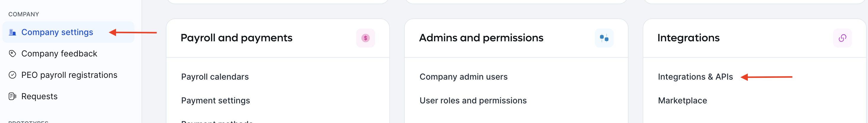Click the blue Admins and permissions icon
This screenshot has width=868, height=123.
tap(604, 38)
